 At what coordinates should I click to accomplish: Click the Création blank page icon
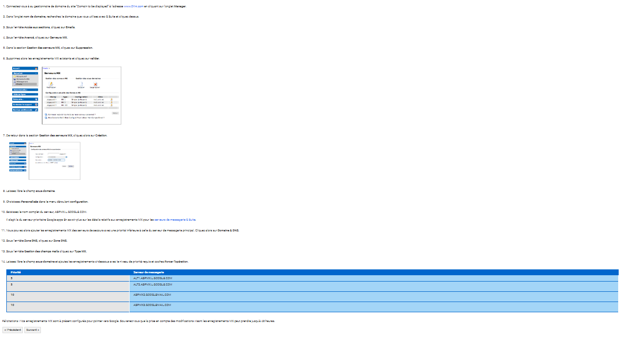[x=80, y=84]
